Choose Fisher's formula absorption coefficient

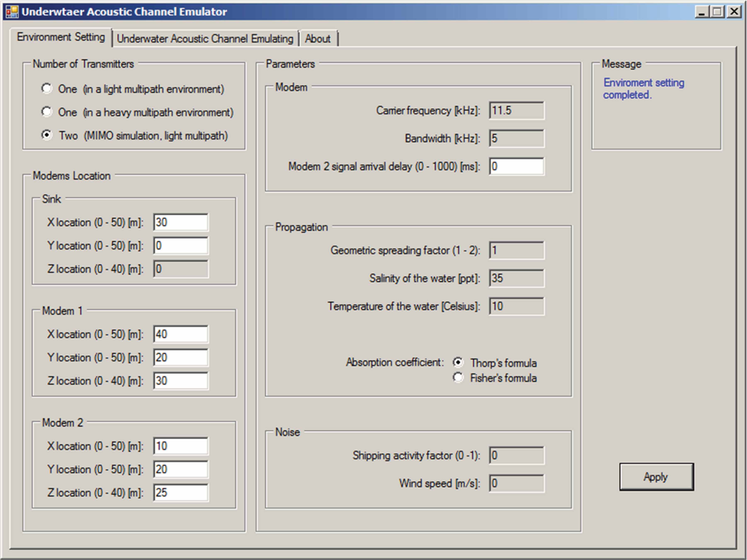[x=458, y=377]
